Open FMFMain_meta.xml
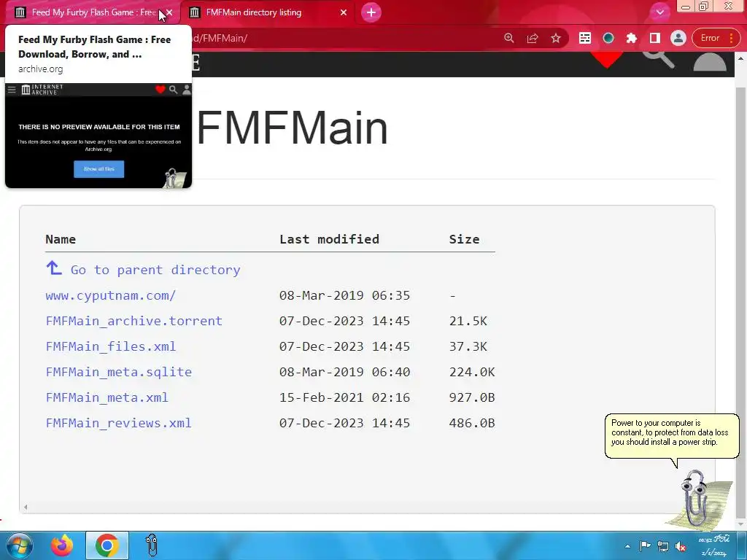747x560 pixels. tap(107, 397)
